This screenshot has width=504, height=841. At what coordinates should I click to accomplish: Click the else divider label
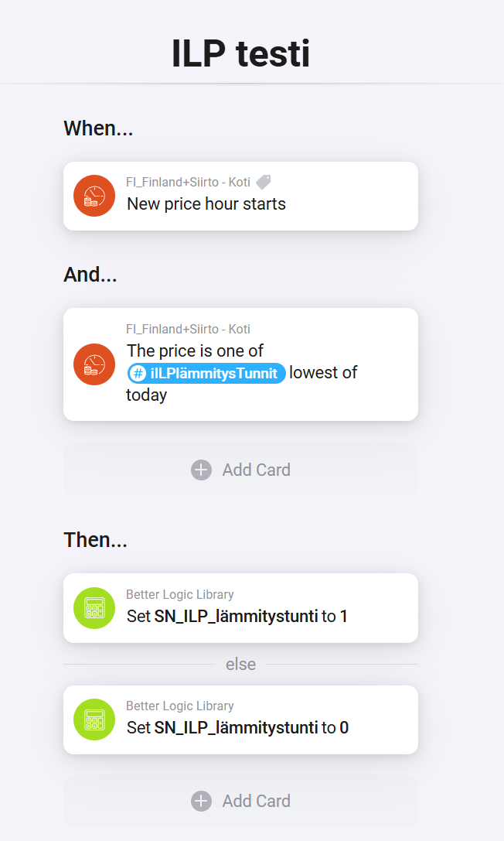(x=240, y=664)
